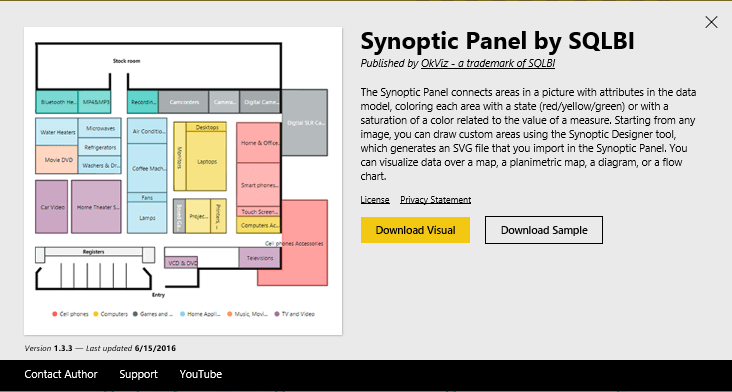Click the TV and Video legend dot

(x=277, y=314)
